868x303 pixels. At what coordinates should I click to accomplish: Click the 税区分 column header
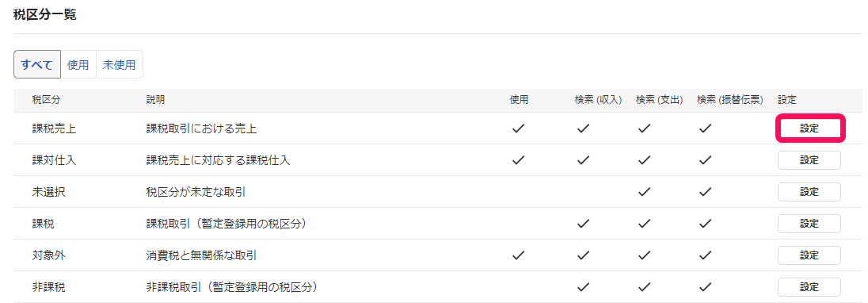[46, 100]
